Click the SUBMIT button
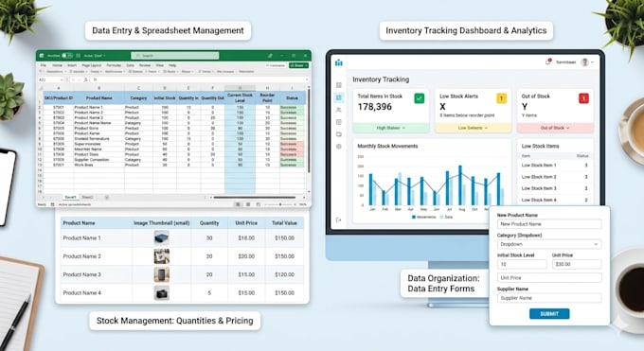This screenshot has width=644, height=351. tap(549, 314)
